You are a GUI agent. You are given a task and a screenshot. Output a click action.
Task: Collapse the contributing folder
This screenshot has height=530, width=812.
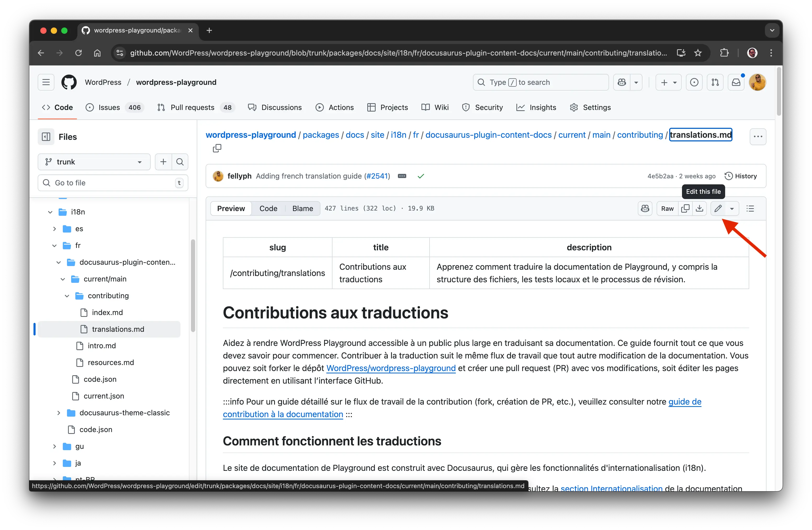(x=67, y=295)
